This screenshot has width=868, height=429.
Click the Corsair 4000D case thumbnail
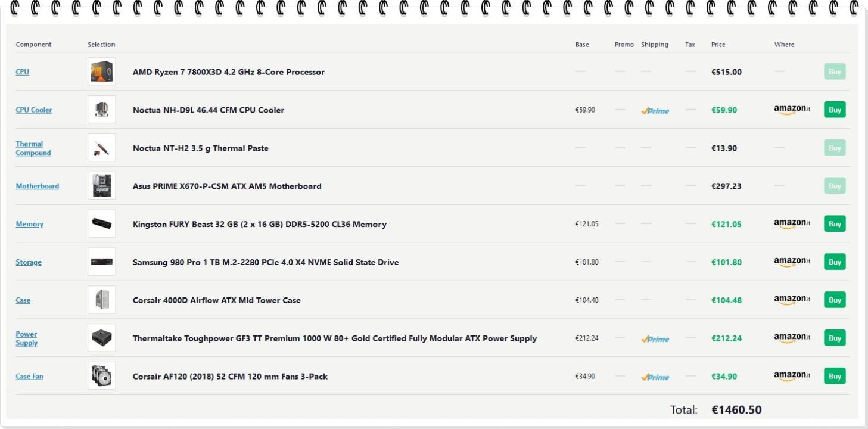click(x=101, y=300)
